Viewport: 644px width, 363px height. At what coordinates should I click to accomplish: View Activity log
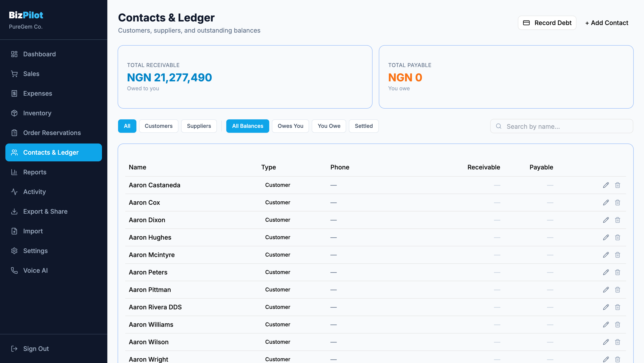point(53,192)
